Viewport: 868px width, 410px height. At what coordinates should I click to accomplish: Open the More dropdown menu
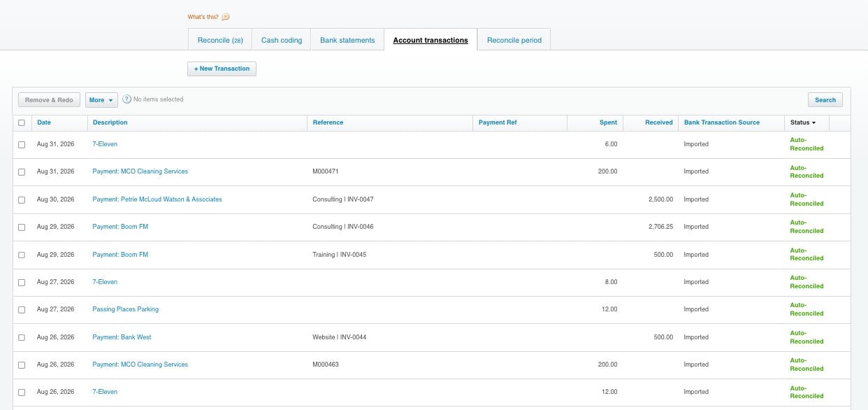click(x=101, y=100)
